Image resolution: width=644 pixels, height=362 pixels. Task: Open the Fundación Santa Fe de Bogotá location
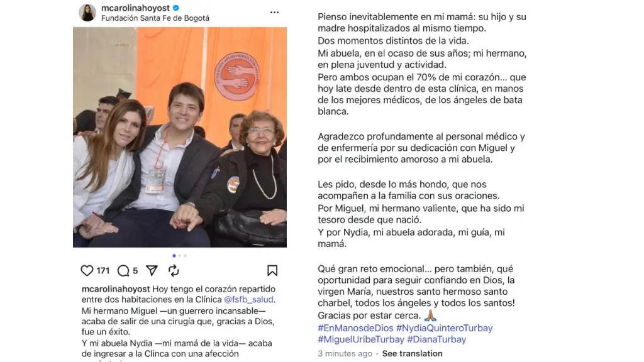click(x=155, y=18)
